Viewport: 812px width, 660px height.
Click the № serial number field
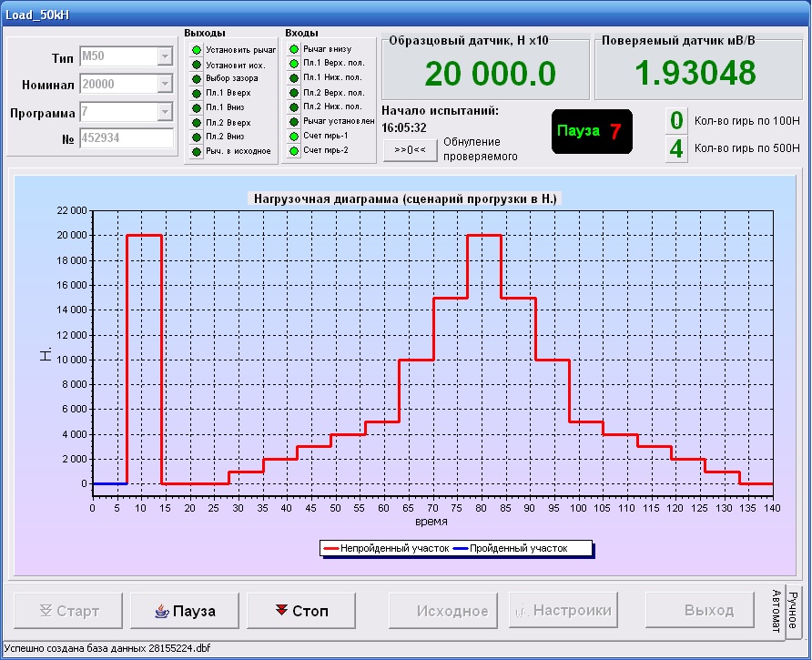pos(126,139)
